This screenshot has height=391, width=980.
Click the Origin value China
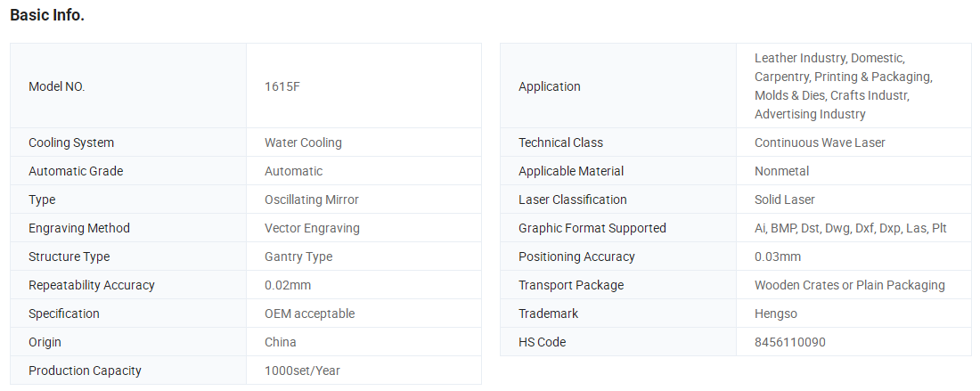pos(280,342)
